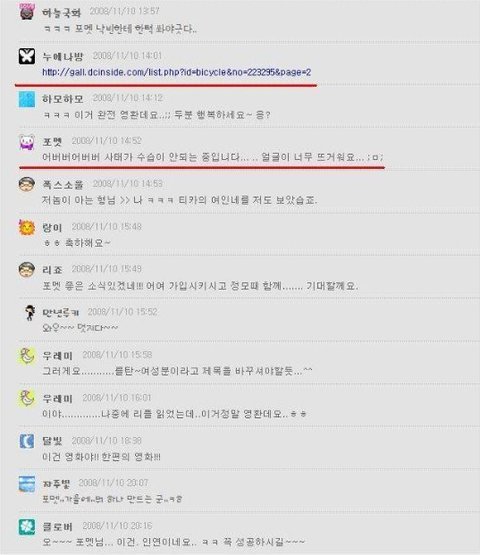Click the butterfly avatar icon of 누에나방

(x=27, y=56)
